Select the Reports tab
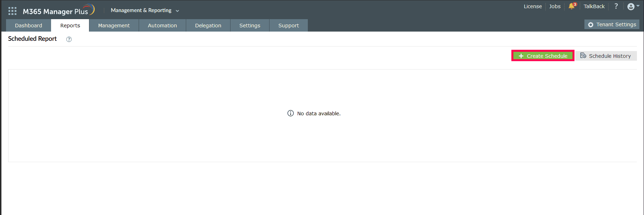This screenshot has width=644, height=215. click(70, 26)
